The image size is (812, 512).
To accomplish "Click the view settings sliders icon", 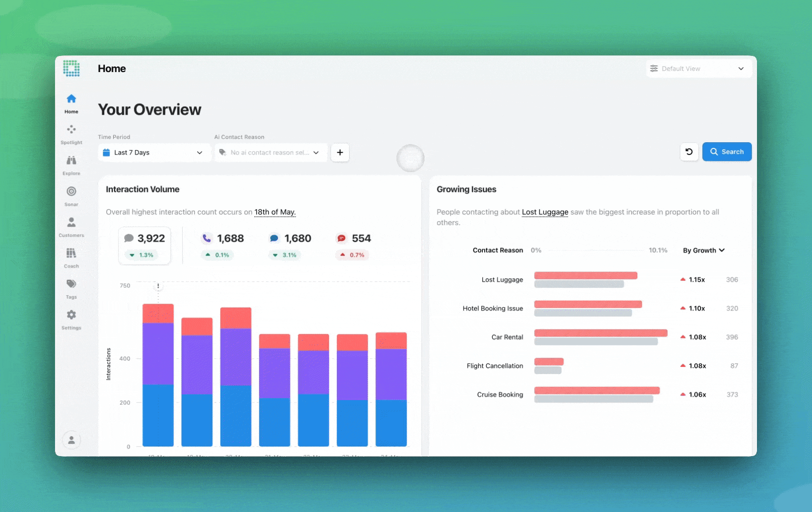I will [x=654, y=68].
